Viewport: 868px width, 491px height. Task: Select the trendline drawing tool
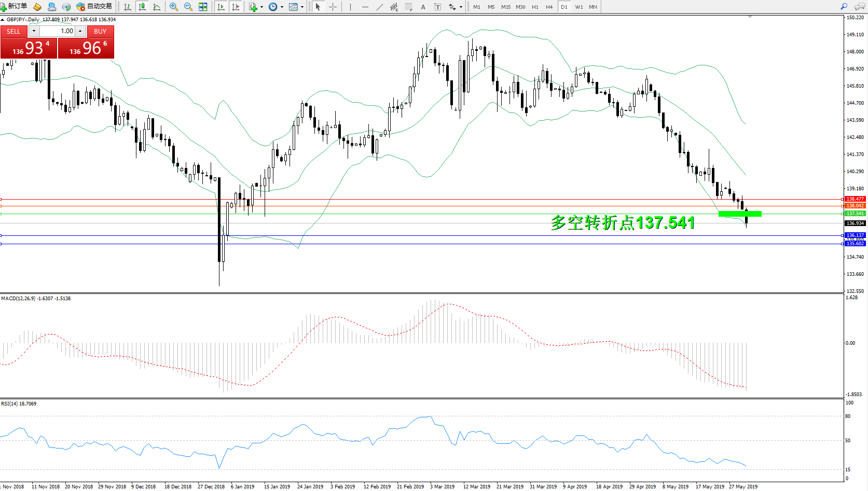tap(380, 7)
